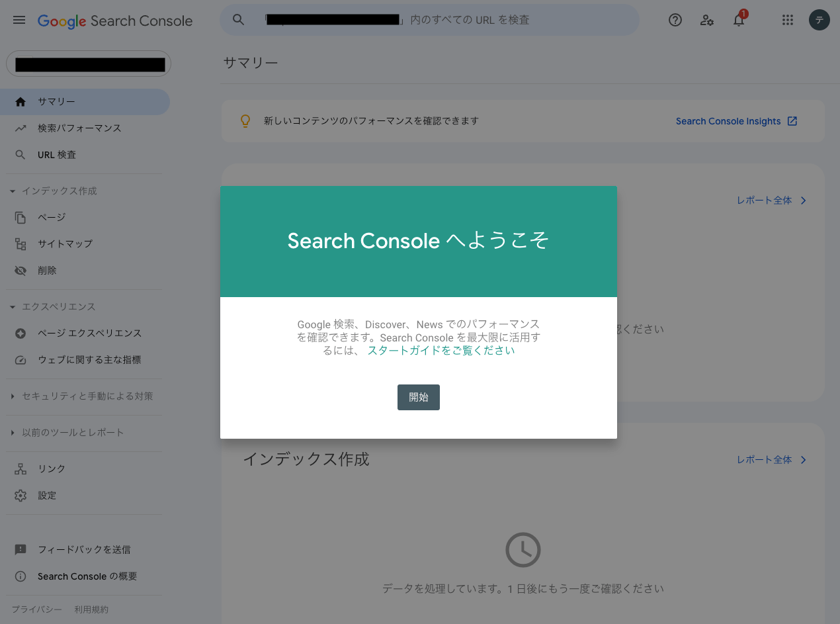Open the スタートガイドをご覧ください link
The width and height of the screenshot is (840, 624).
441,351
